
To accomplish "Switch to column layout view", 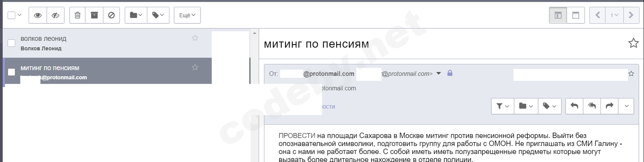I will 558,15.
